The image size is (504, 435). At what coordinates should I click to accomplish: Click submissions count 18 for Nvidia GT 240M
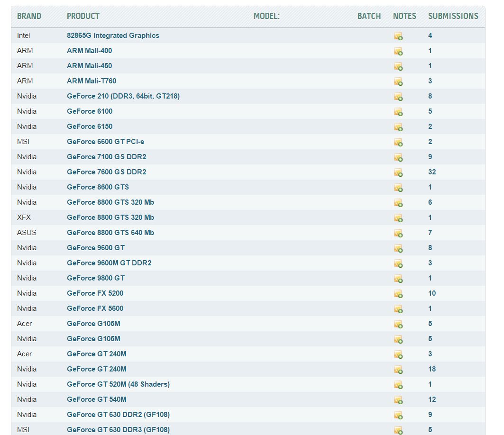pyautogui.click(x=432, y=369)
